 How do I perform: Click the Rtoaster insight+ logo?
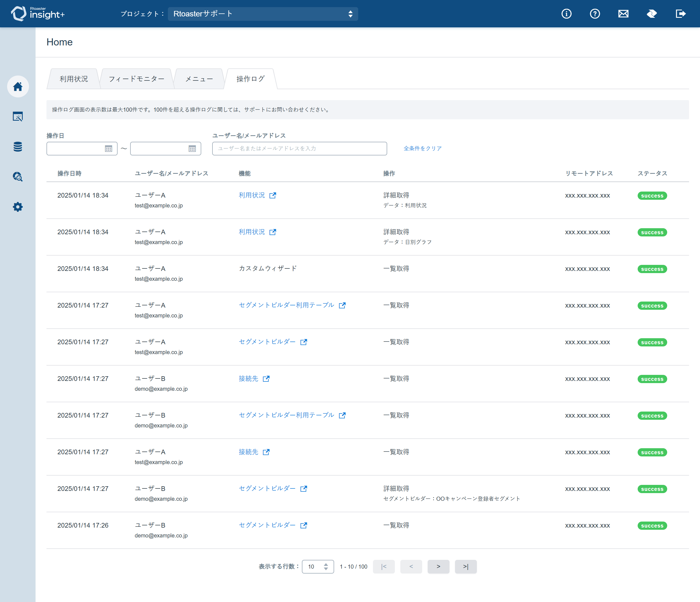tap(37, 13)
